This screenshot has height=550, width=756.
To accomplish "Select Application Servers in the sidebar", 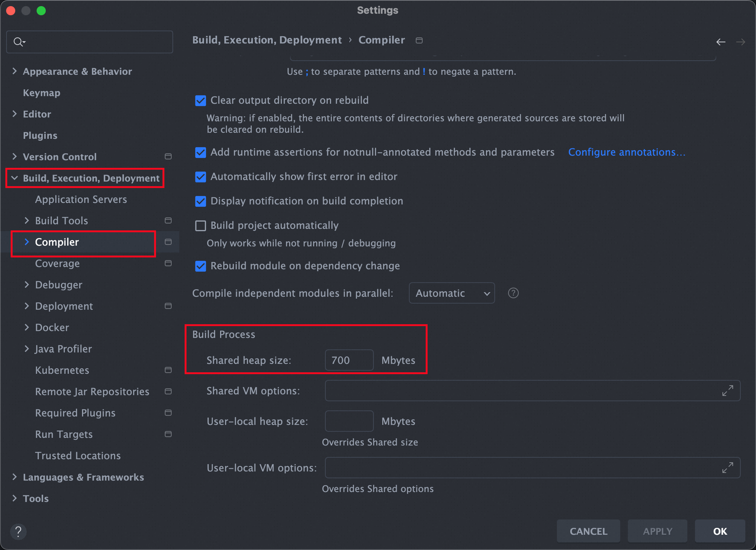I will coord(81,199).
